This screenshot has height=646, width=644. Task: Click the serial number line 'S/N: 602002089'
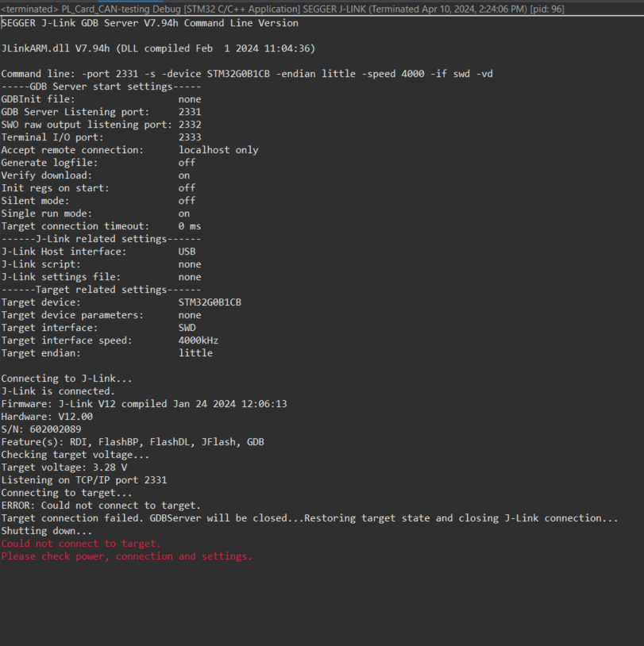coord(41,429)
